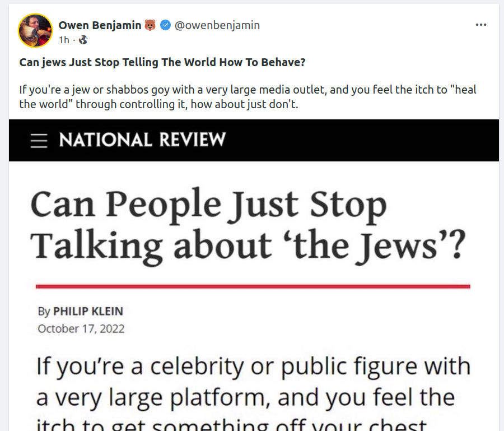
Task: Click the black National Review header bar
Action: tap(364, 140)
